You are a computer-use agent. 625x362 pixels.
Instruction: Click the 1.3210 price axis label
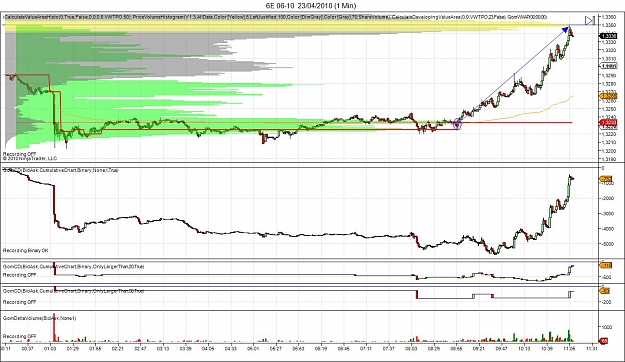(608, 142)
